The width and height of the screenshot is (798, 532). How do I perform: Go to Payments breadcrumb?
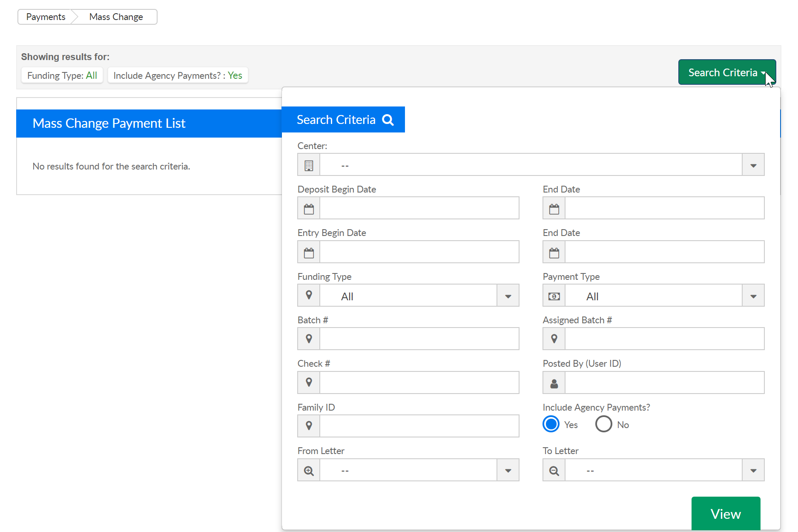click(x=46, y=17)
